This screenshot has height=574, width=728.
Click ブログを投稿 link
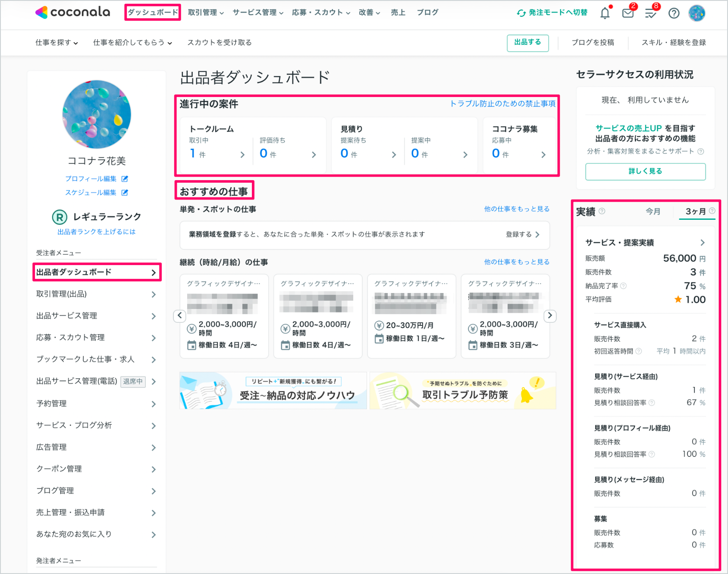point(593,43)
